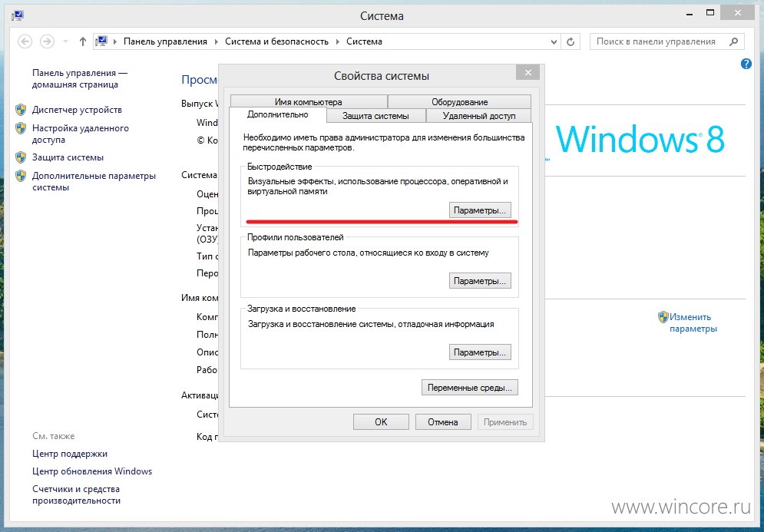Go up one level with the Up arrow
The image size is (764, 532).
83,41
